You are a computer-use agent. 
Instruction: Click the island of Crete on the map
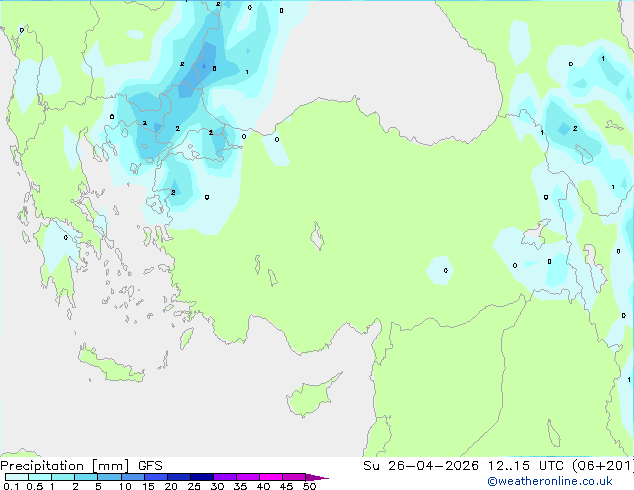(x=110, y=364)
